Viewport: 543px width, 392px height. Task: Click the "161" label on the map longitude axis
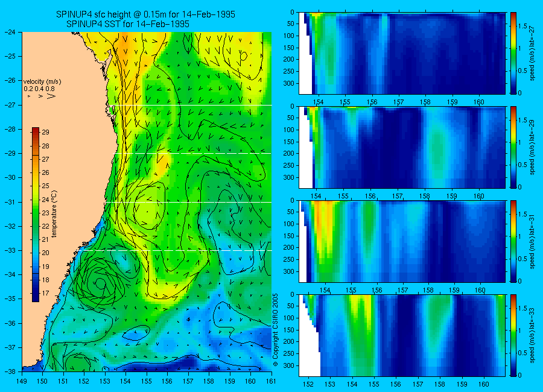click(x=271, y=381)
